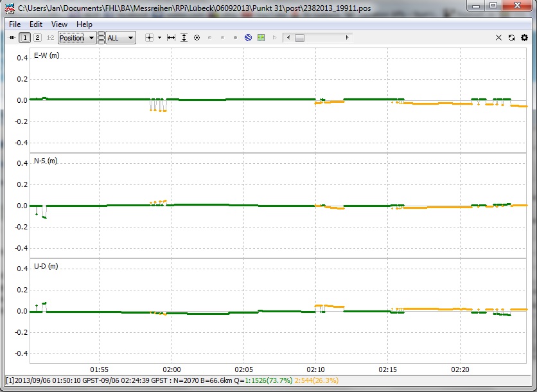Toggle the 1-2 difference solution button
The height and width of the screenshot is (392, 537).
pyautogui.click(x=50, y=38)
